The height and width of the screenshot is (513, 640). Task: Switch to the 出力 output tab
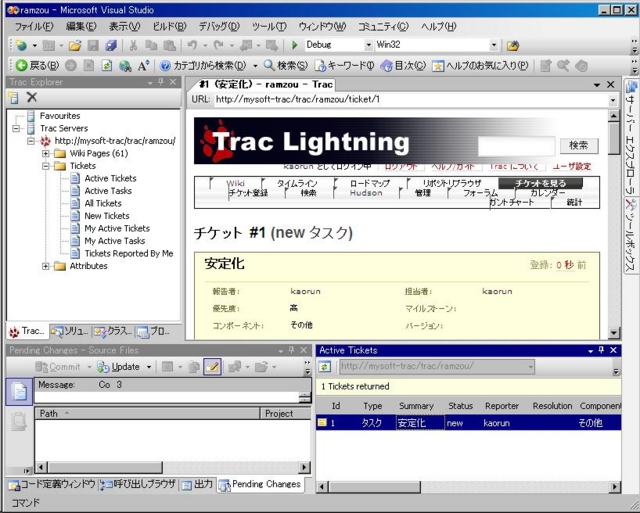pyautogui.click(x=198, y=484)
